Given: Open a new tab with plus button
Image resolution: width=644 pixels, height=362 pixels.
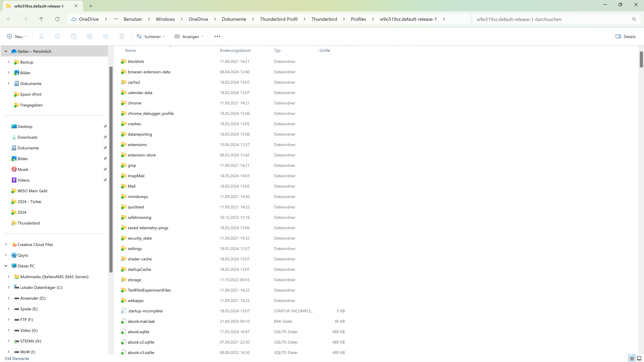Looking at the screenshot, I should pos(91,6).
